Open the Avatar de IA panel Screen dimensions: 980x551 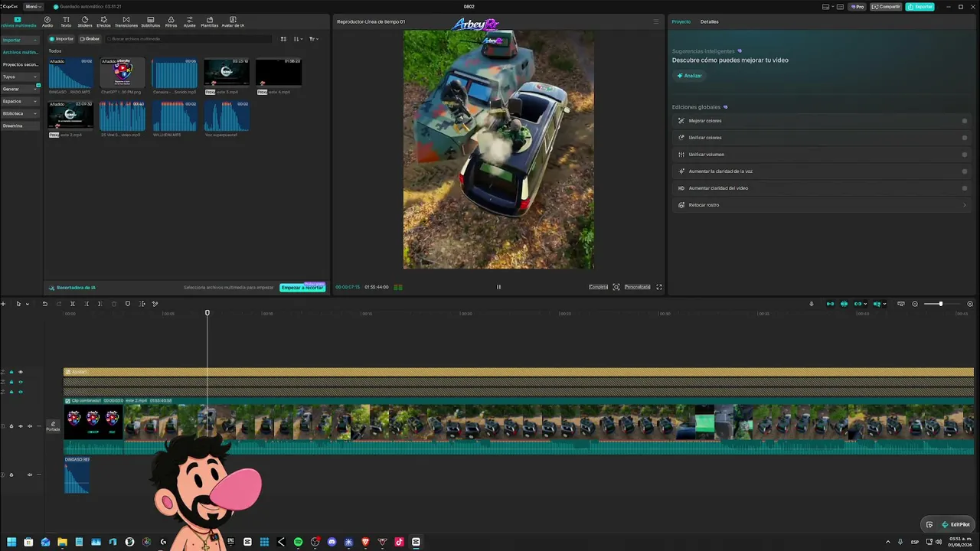point(233,21)
